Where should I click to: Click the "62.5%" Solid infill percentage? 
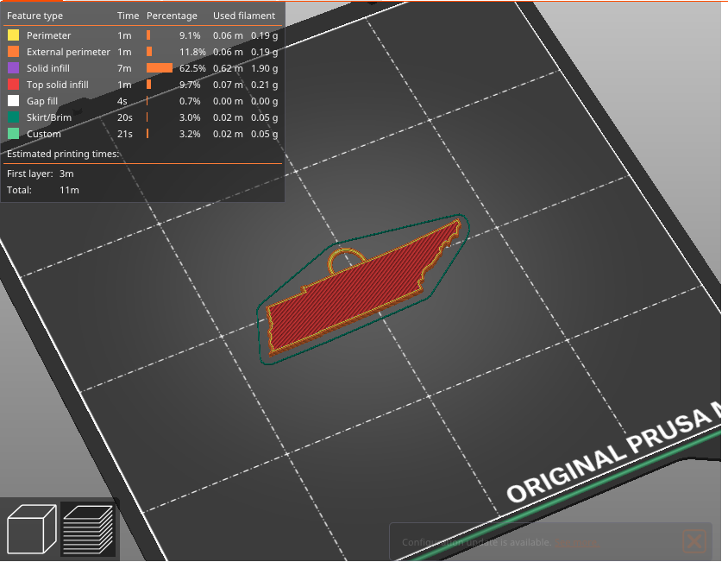pyautogui.click(x=192, y=68)
